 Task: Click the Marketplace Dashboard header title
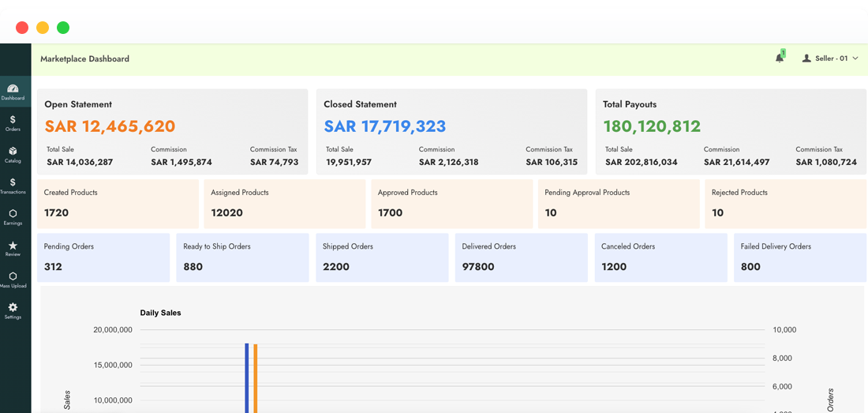coord(84,59)
